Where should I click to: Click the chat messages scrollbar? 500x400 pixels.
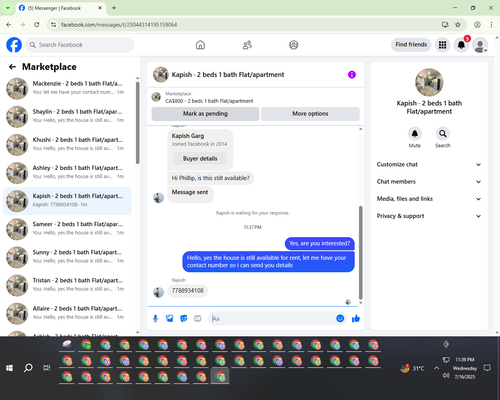click(x=360, y=253)
